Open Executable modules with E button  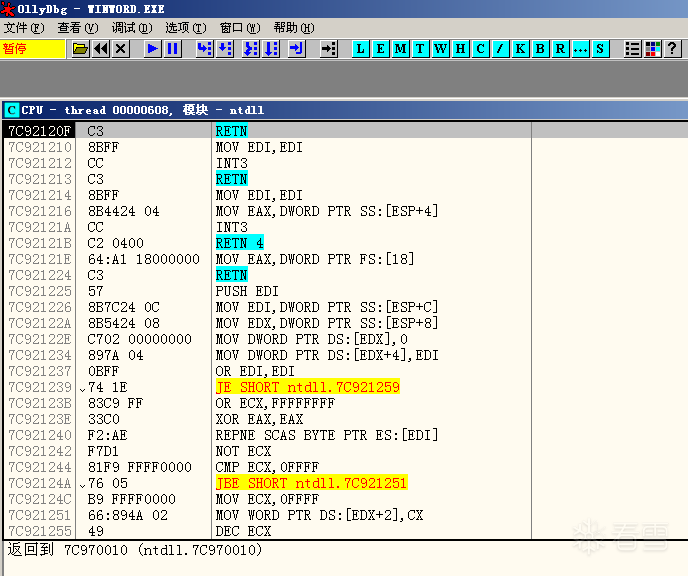pyautogui.click(x=380, y=49)
